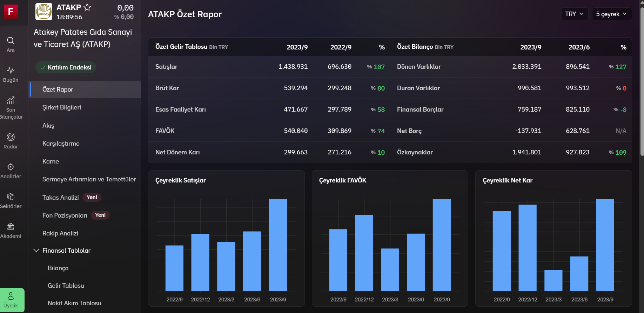
Task: Open Takas Analizi menu item
Action: 61,198
